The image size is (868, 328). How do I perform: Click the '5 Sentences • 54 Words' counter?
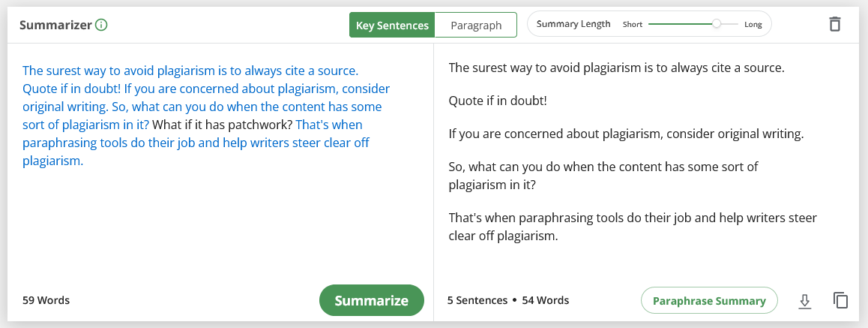(507, 300)
